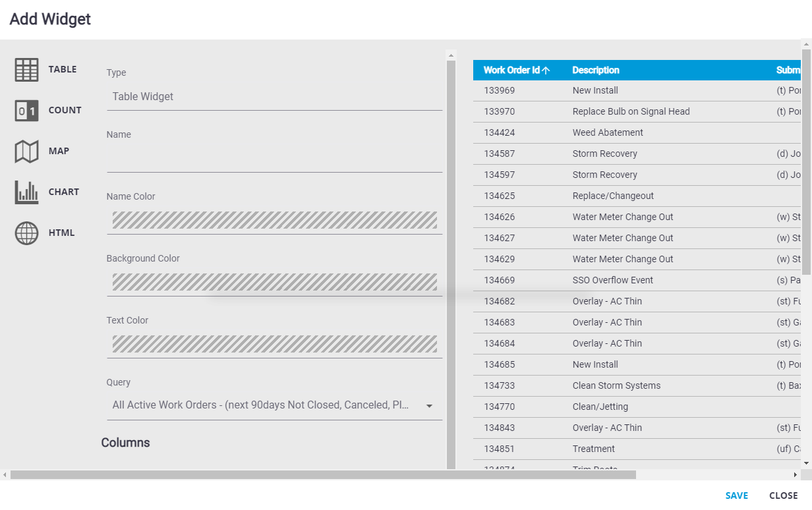Open the Name Color swatch
The image size is (812, 510).
coord(274,220)
